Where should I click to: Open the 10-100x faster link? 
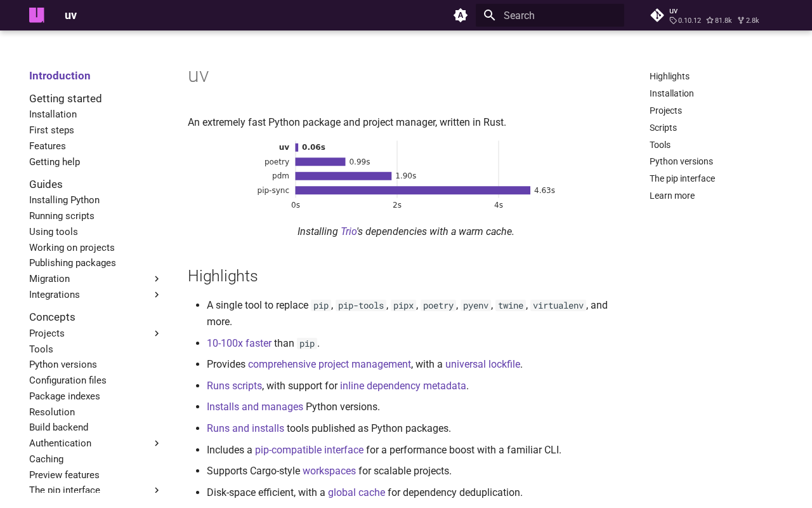coord(239,344)
